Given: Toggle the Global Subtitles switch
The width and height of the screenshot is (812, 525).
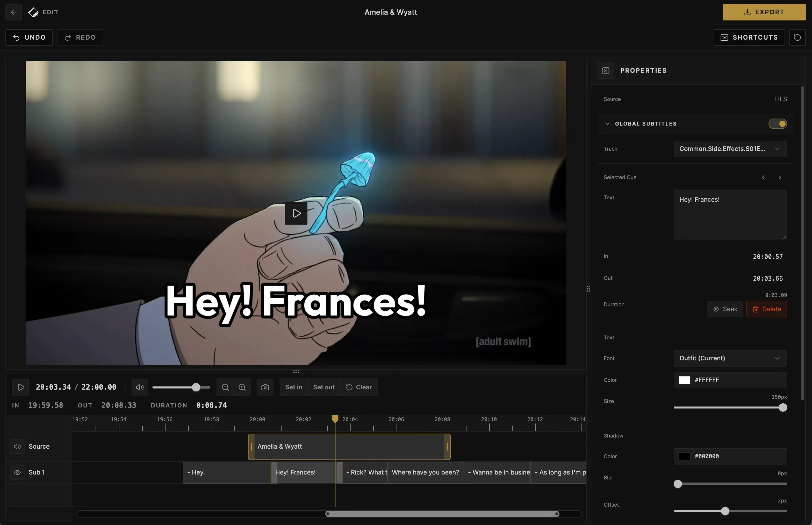Looking at the screenshot, I should [x=777, y=124].
